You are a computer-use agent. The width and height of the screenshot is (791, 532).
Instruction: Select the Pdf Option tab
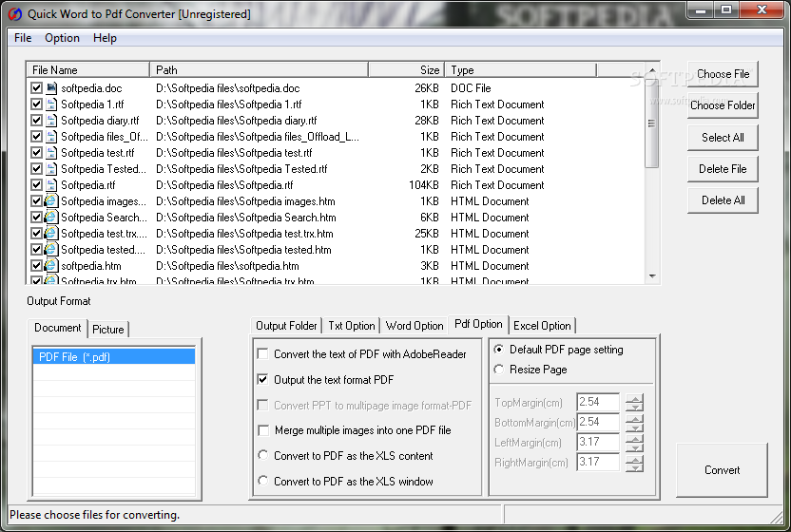click(478, 324)
